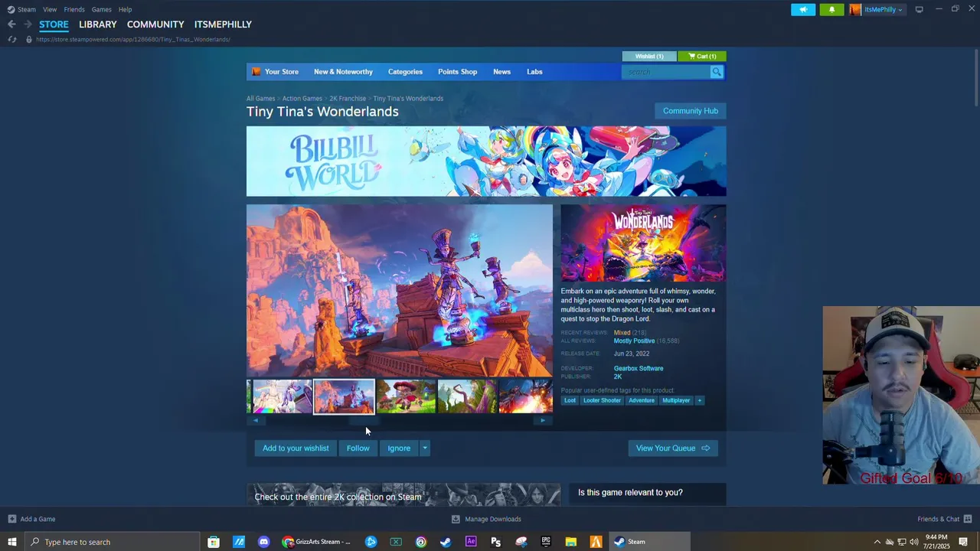
Task: Select the unicorn rainbow thumbnail
Action: [282, 396]
